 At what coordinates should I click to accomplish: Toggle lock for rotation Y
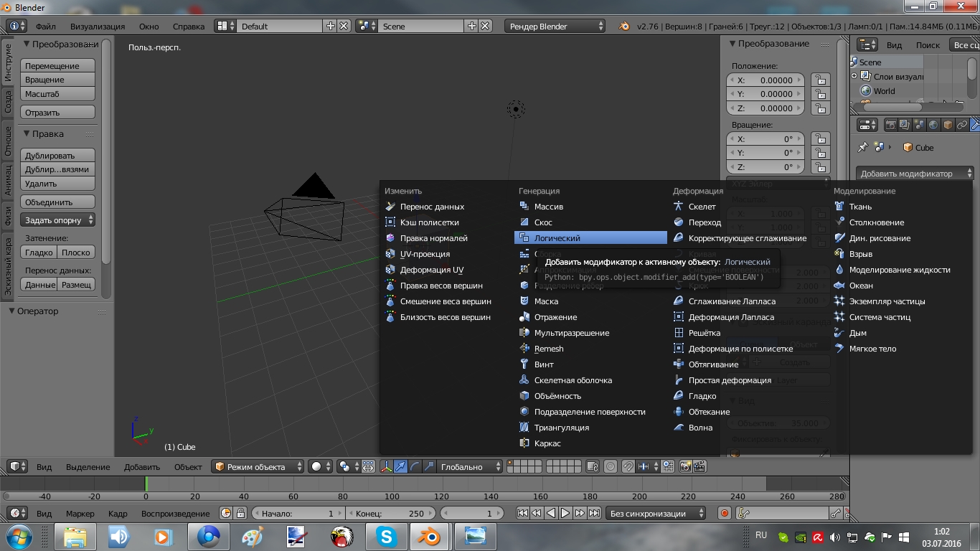click(x=820, y=153)
